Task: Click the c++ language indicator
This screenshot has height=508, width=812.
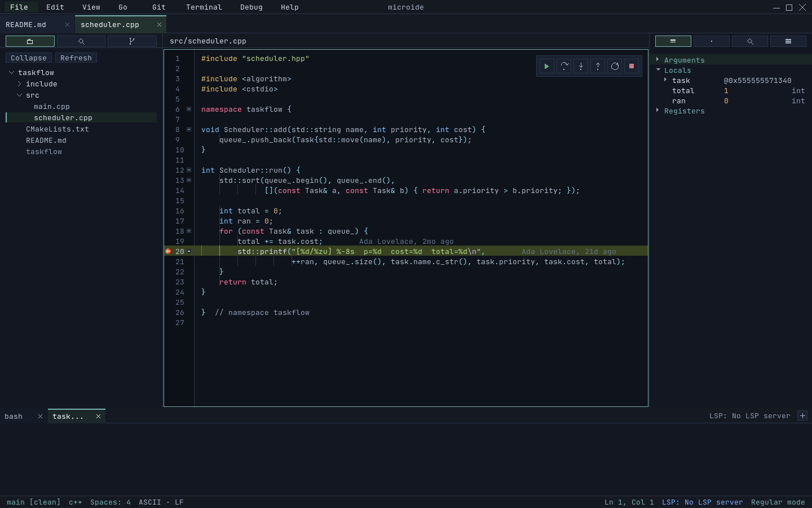Action: (76, 502)
